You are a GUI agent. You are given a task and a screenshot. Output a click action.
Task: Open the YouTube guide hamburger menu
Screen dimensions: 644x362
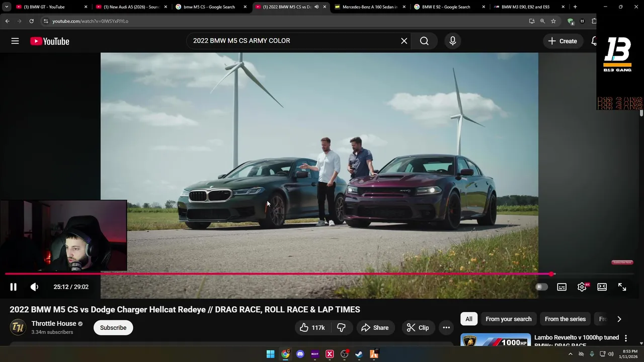[x=15, y=41]
